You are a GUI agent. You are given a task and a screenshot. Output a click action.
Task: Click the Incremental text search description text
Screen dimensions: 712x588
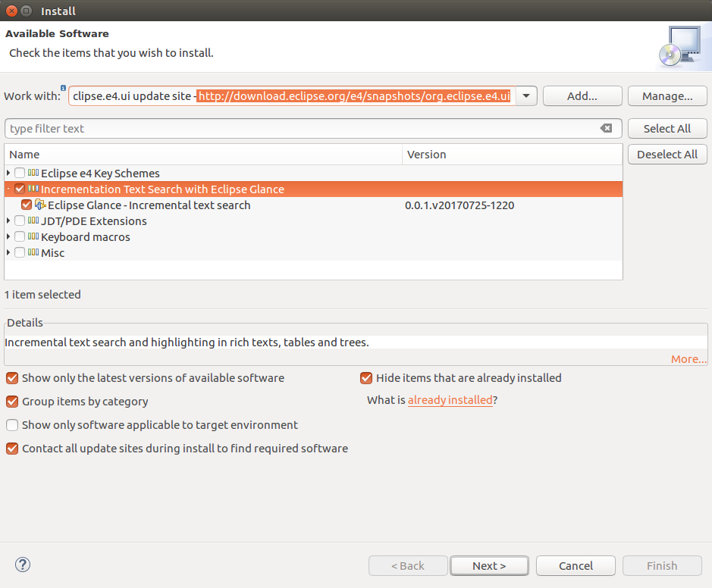187,342
